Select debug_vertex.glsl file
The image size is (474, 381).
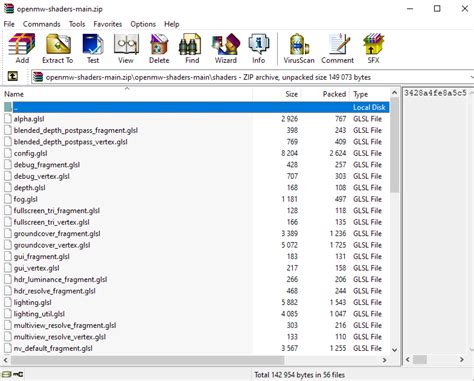[x=197, y=176]
